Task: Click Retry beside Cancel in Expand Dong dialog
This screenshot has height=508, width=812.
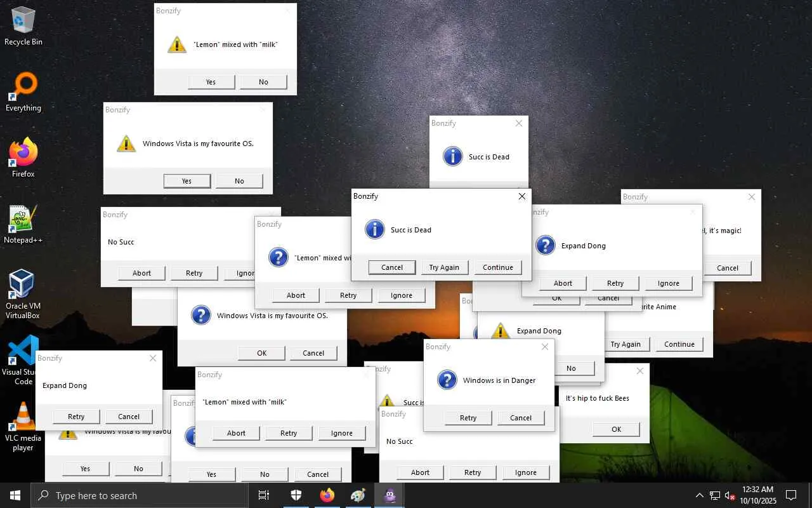Action: [x=76, y=417]
